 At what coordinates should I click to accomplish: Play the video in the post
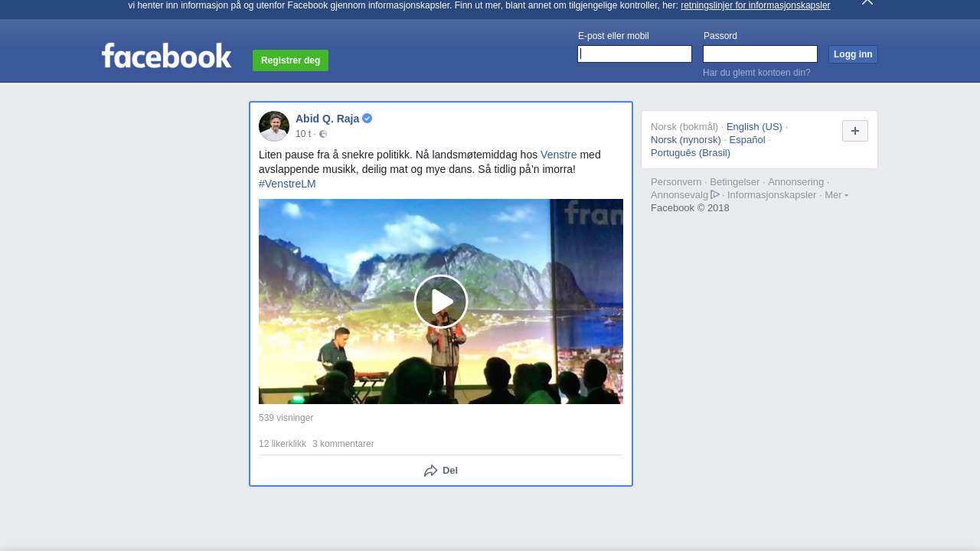click(441, 302)
